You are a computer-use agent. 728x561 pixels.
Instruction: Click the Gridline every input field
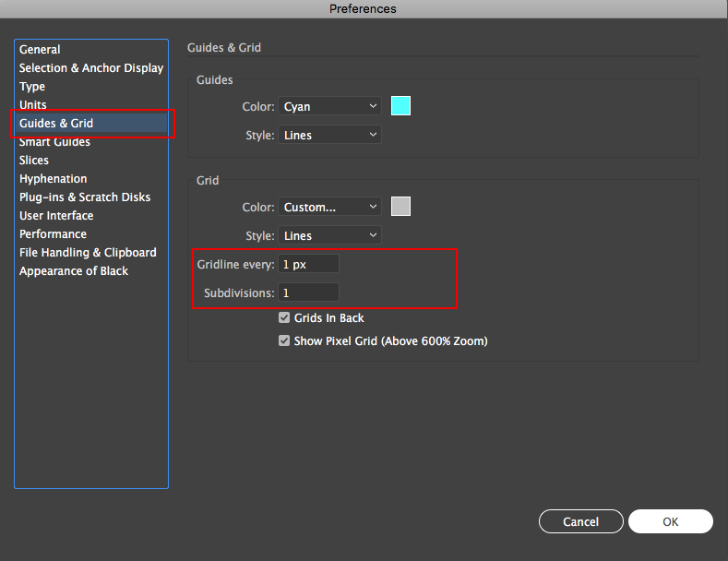click(x=308, y=264)
